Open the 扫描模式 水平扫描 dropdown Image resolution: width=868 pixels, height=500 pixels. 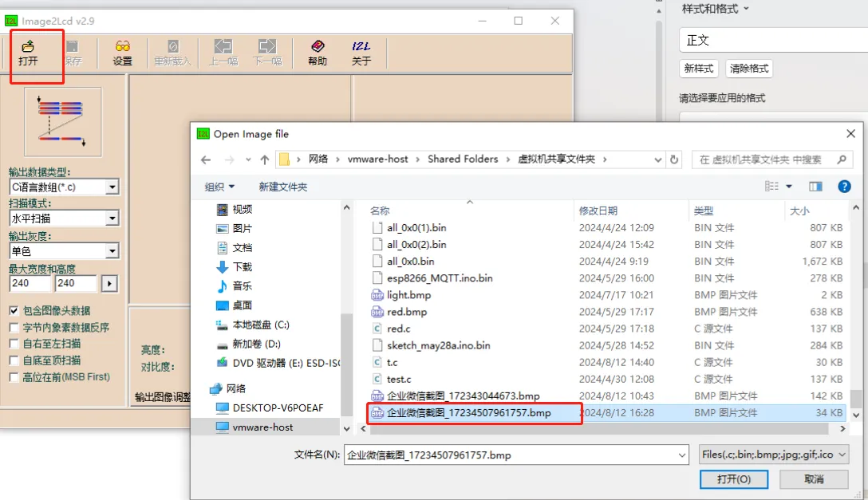pyautogui.click(x=112, y=219)
